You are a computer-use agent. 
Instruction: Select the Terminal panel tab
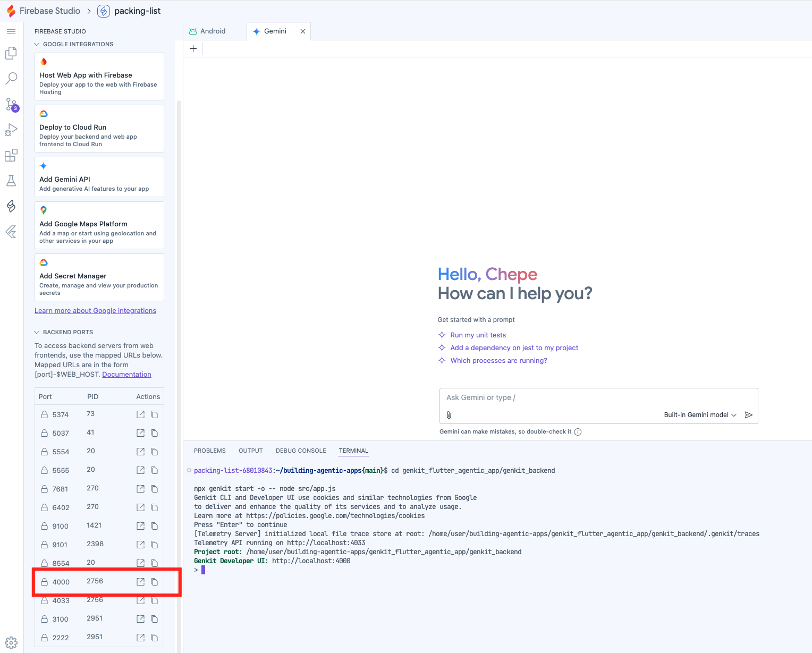tap(353, 451)
